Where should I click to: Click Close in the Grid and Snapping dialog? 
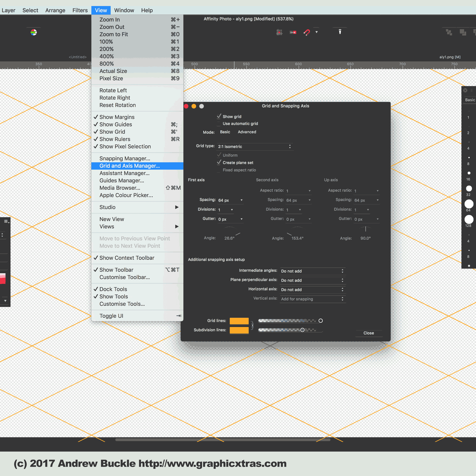(x=369, y=333)
